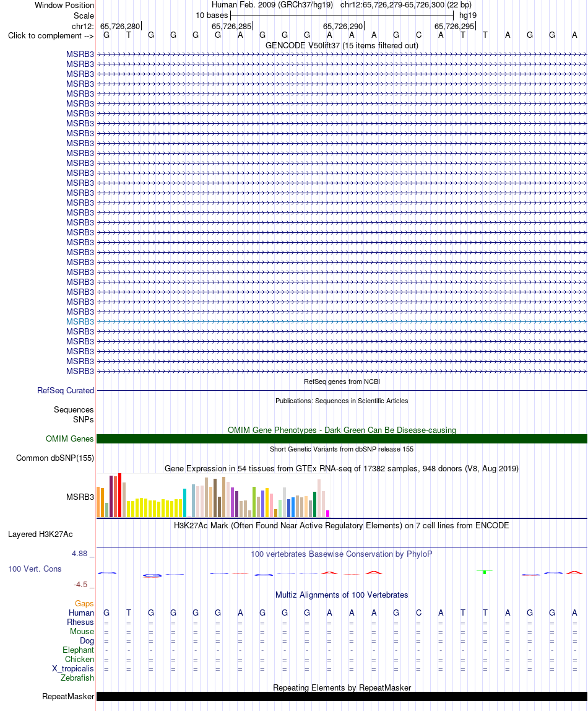Click the Scale track label

tap(84, 15)
